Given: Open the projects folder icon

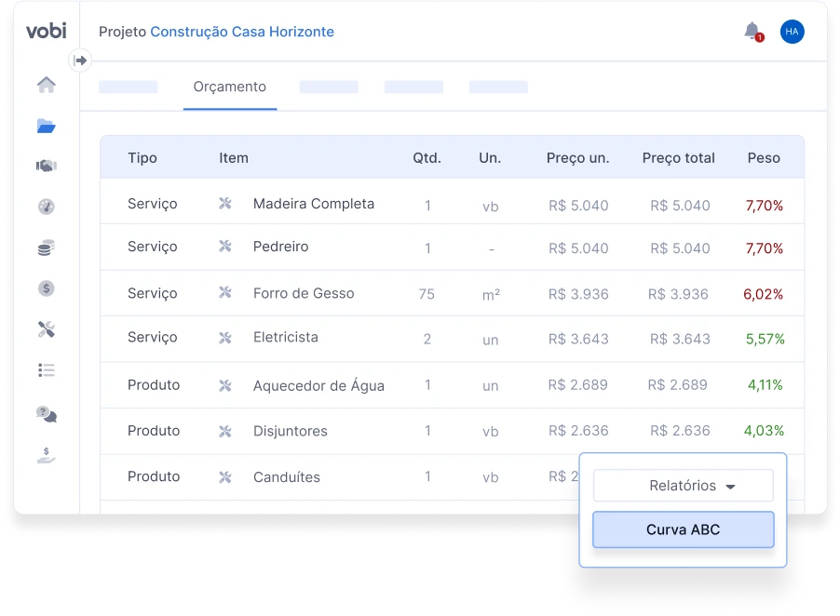Looking at the screenshot, I should 46,126.
